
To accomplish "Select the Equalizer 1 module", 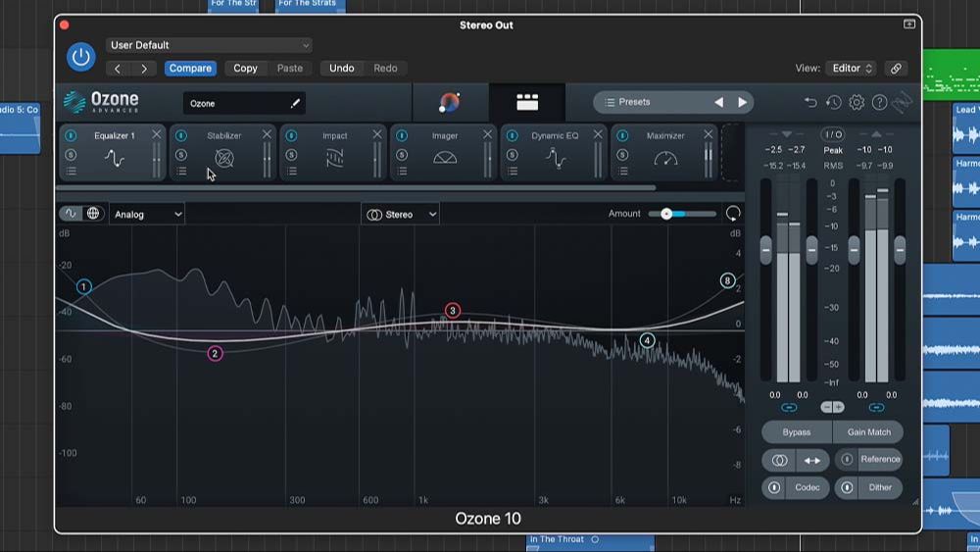I will click(x=113, y=153).
